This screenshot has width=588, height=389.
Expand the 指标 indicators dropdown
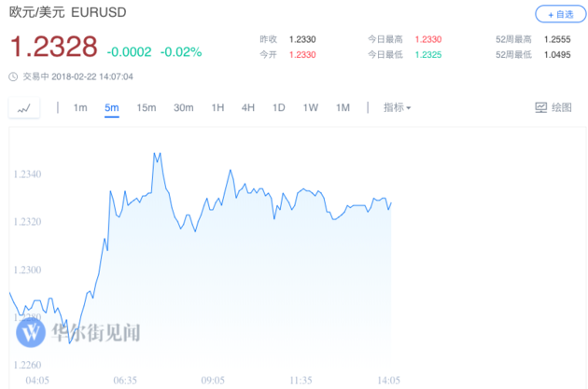(x=397, y=108)
